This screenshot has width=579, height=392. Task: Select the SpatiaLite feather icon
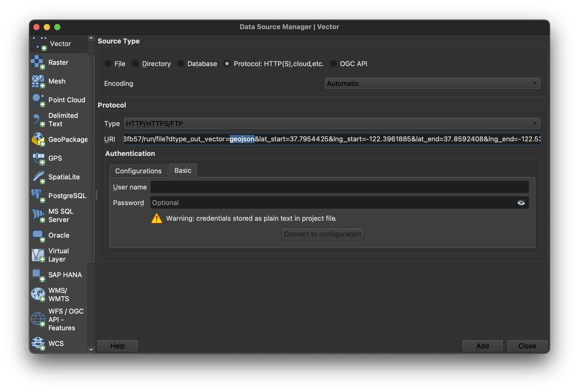point(38,177)
